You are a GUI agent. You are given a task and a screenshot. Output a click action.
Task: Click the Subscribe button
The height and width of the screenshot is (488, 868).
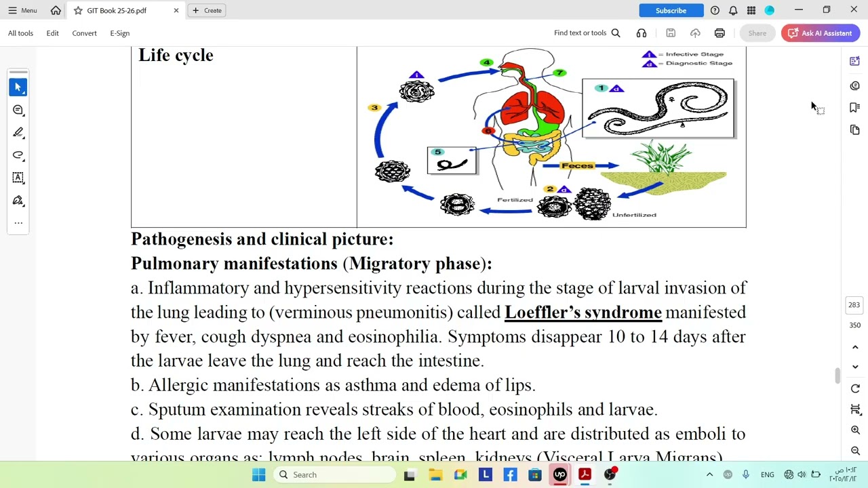671,10
